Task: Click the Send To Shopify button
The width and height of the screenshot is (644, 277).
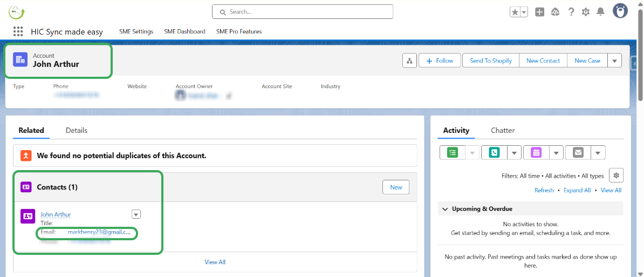Action: coord(491,60)
